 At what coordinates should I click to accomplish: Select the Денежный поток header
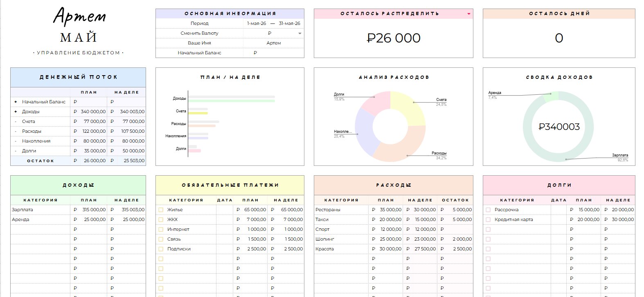coord(78,77)
